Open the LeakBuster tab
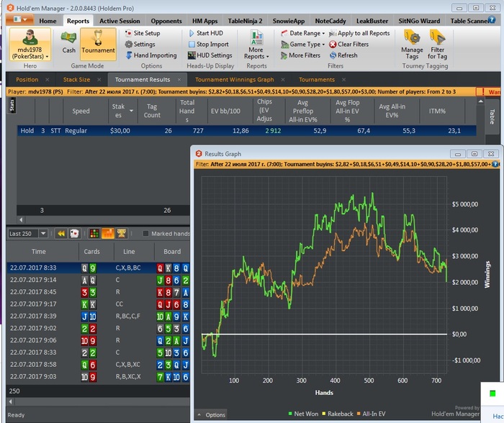504x423 pixels. pyautogui.click(x=372, y=21)
